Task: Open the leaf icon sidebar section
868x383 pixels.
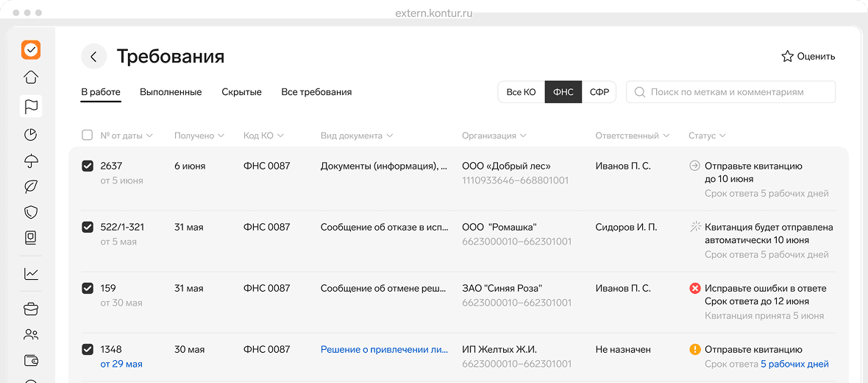Action: 31,186
